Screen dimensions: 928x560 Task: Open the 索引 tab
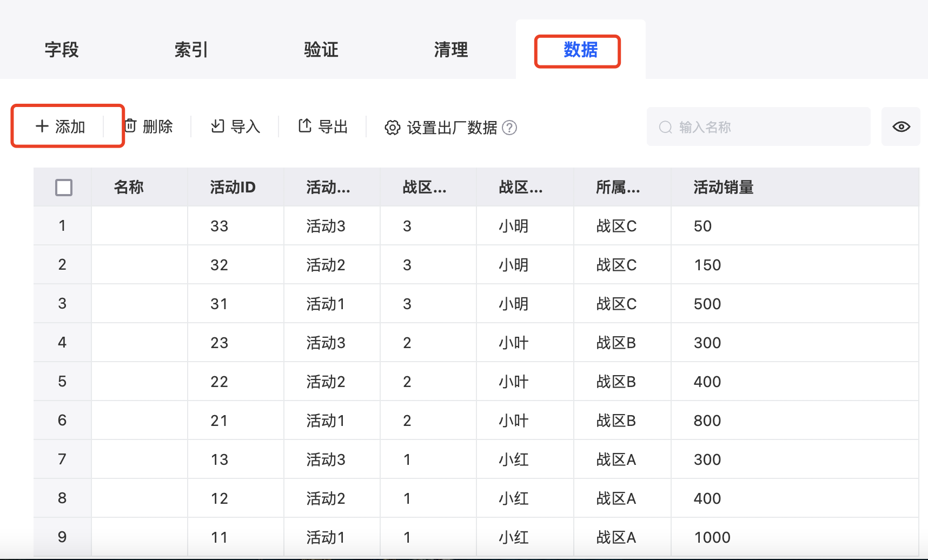(x=191, y=50)
